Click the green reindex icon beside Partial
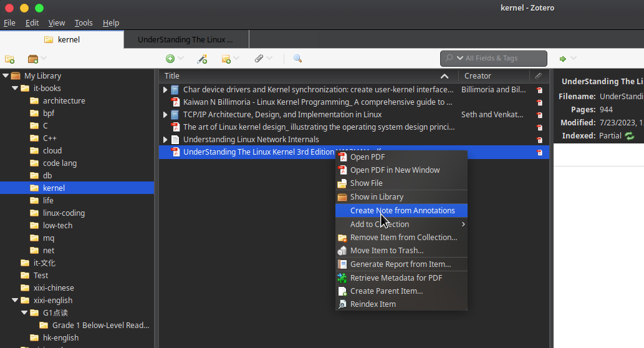 (630, 136)
